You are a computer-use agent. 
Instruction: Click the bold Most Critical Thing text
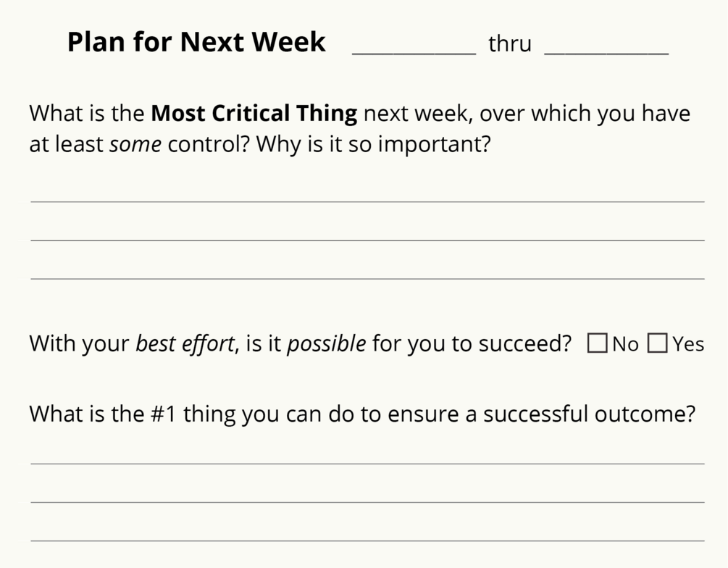[254, 114]
